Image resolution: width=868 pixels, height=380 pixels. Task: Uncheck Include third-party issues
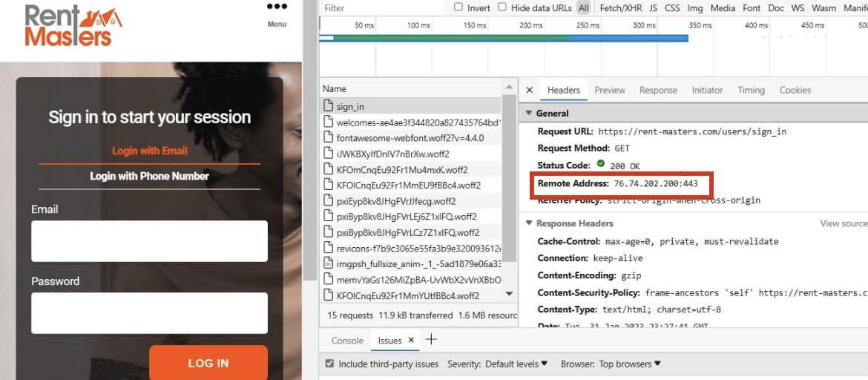(x=329, y=364)
